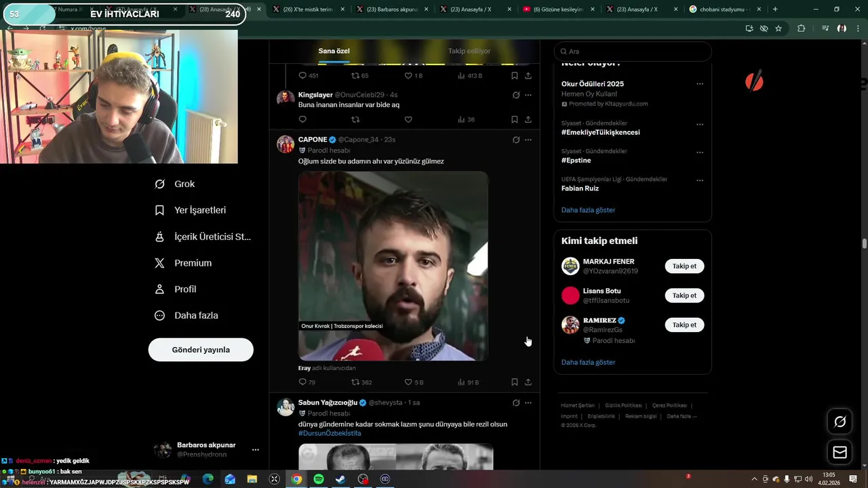Like CAPONE's post with 5 B likes
Image resolution: width=868 pixels, height=488 pixels.
coord(414,382)
